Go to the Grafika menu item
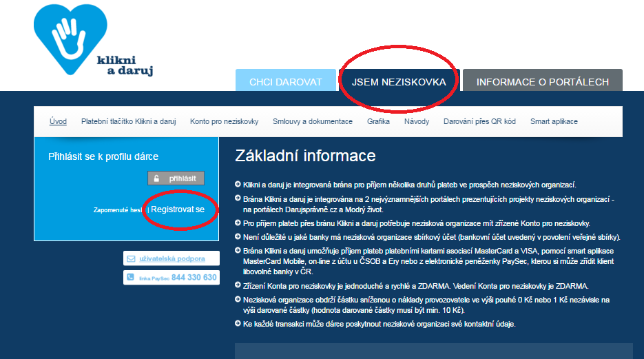644x359 pixels. coord(378,121)
